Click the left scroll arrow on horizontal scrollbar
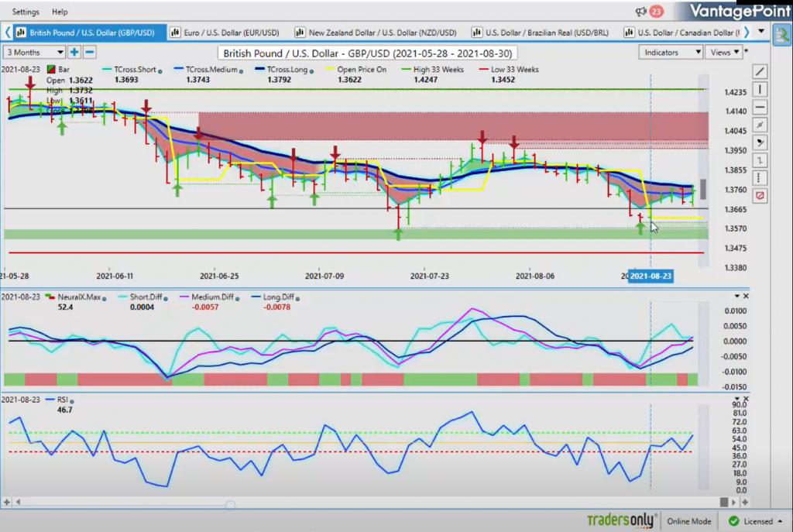This screenshot has height=532, width=793. point(19,502)
